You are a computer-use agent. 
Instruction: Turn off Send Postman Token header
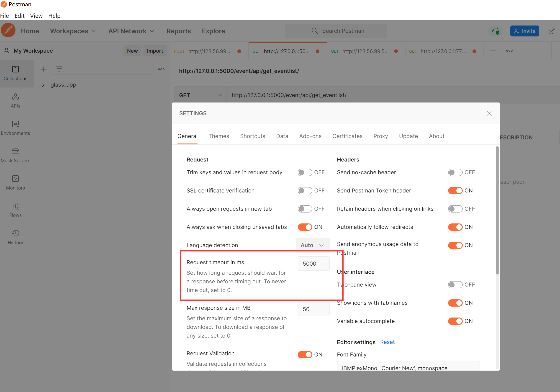(455, 190)
